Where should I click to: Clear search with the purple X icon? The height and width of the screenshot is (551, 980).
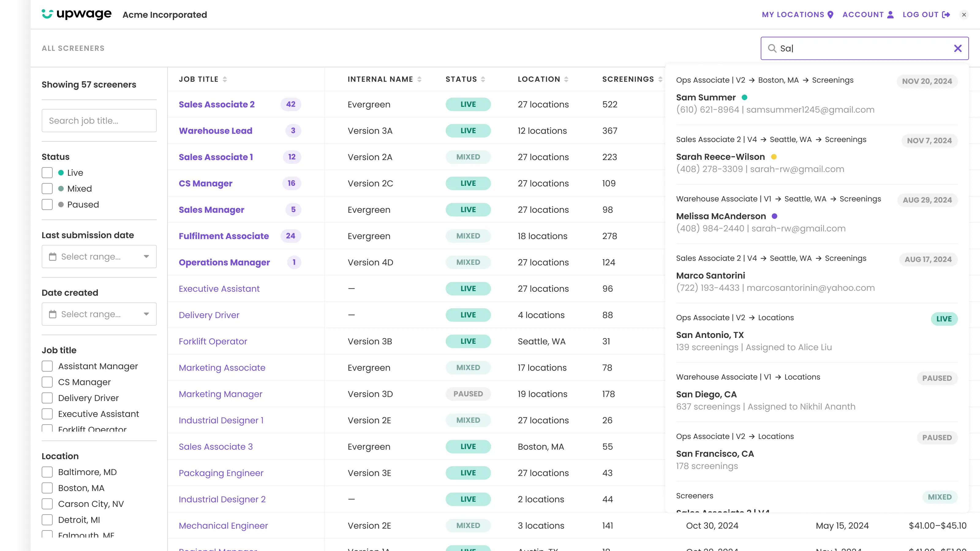click(x=958, y=48)
